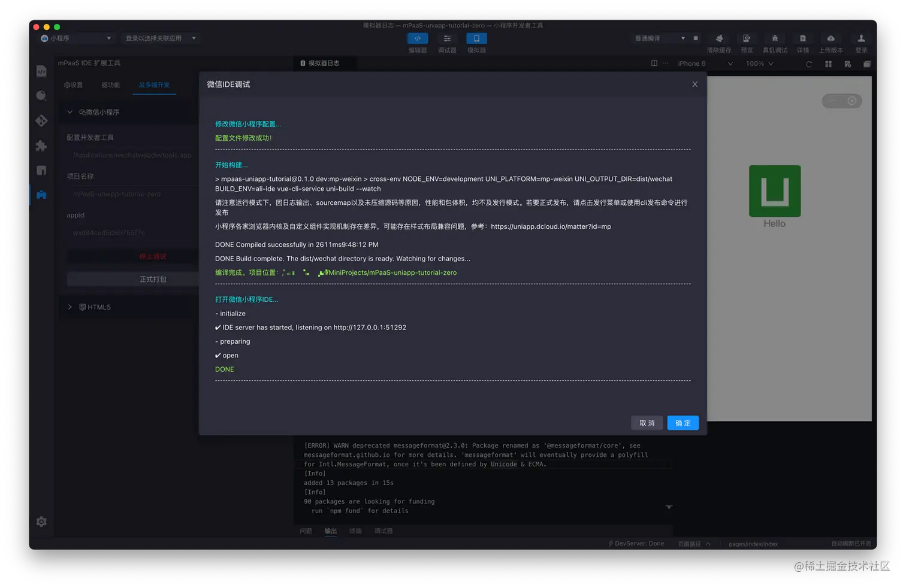This screenshot has width=906, height=588.
Task: Click the ellipsis more icon beside split layout
Action: [666, 63]
